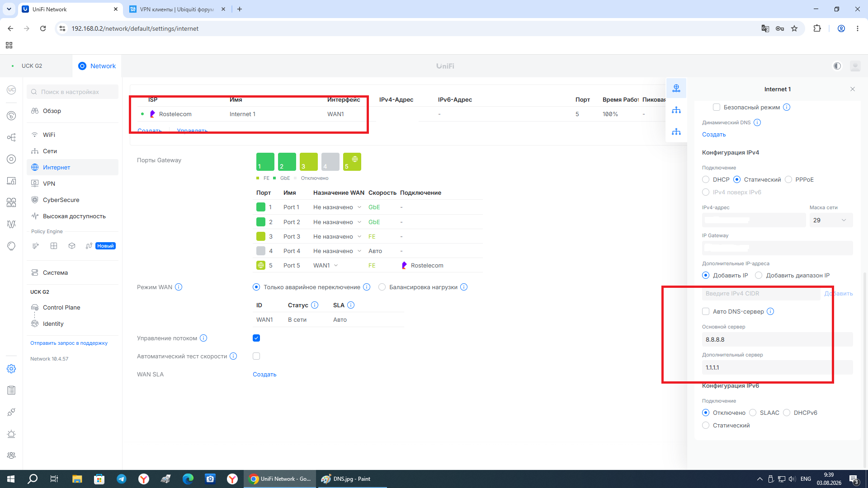The image size is (868, 488).
Task: Open the topology icon in left rail
Action: coord(11,137)
